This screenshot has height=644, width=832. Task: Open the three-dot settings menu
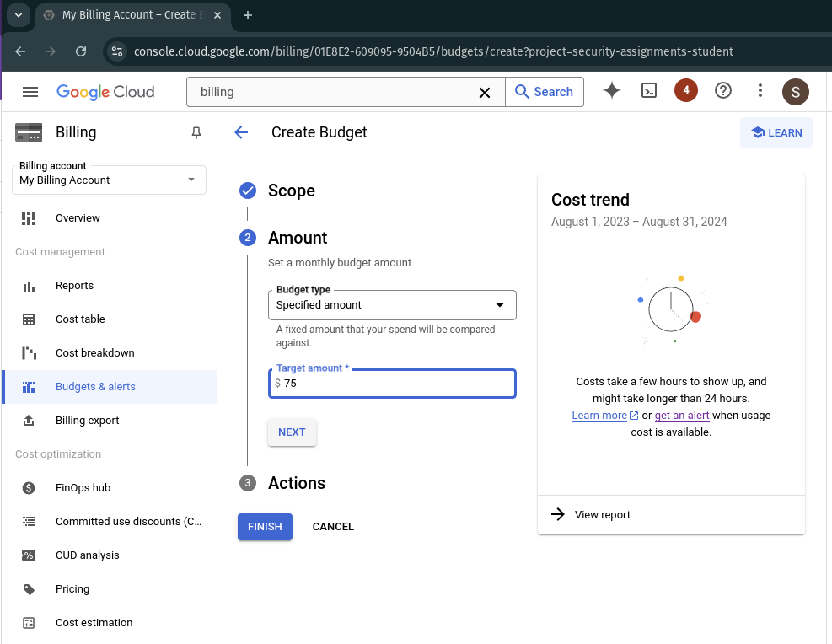[760, 91]
